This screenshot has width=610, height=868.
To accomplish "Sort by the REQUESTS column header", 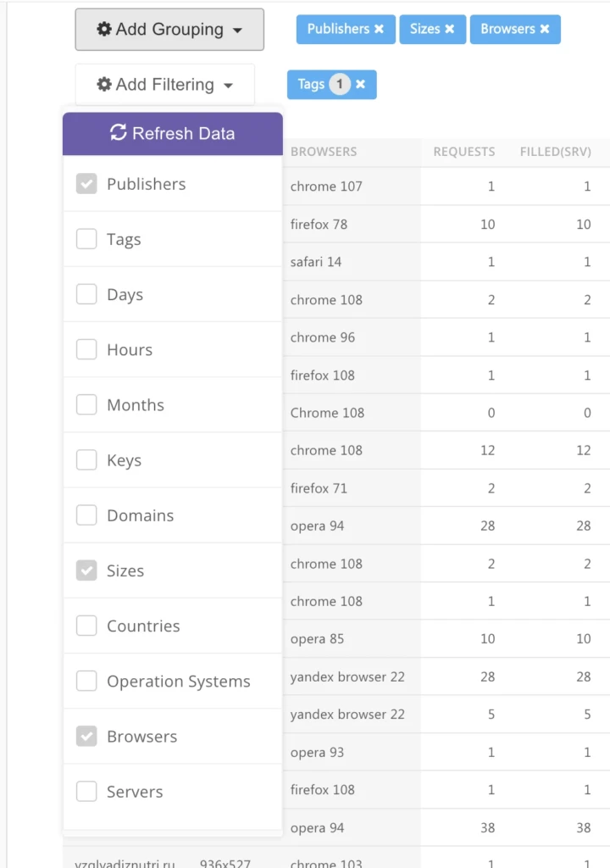I will point(464,152).
